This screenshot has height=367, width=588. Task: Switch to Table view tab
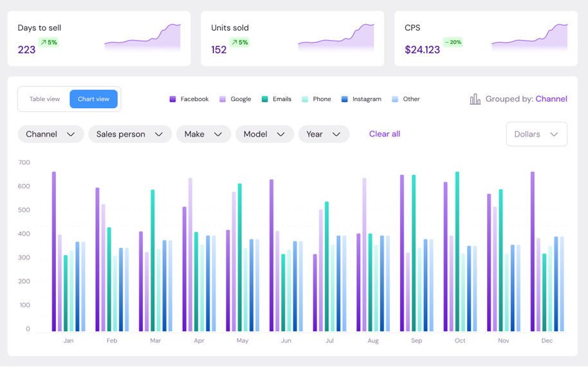pyautogui.click(x=44, y=99)
